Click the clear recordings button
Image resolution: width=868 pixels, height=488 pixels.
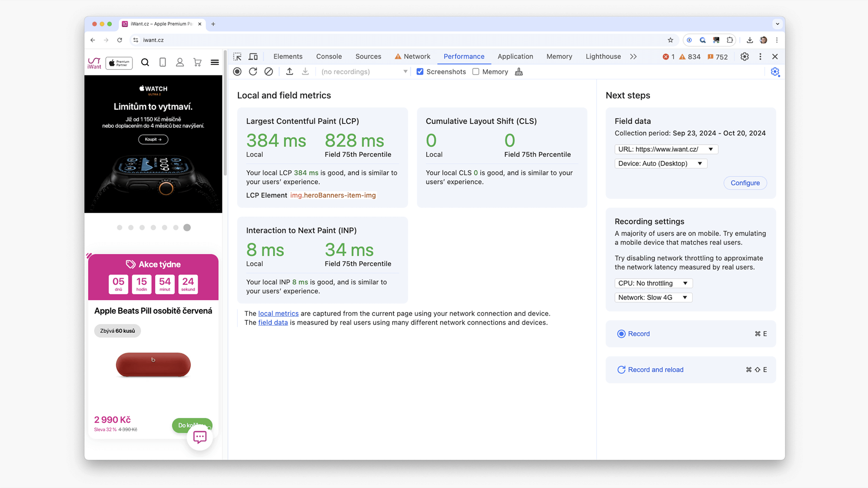pos(269,71)
